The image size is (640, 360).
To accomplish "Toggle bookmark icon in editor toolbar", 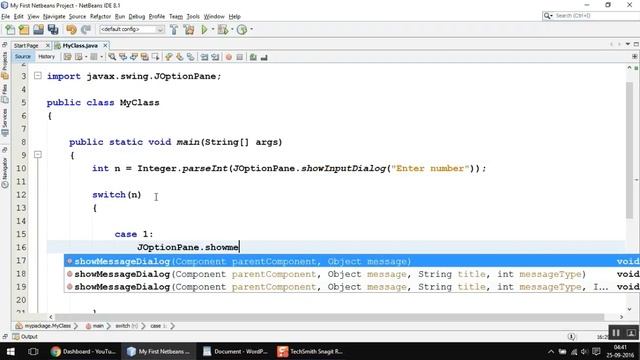I will (x=191, y=57).
